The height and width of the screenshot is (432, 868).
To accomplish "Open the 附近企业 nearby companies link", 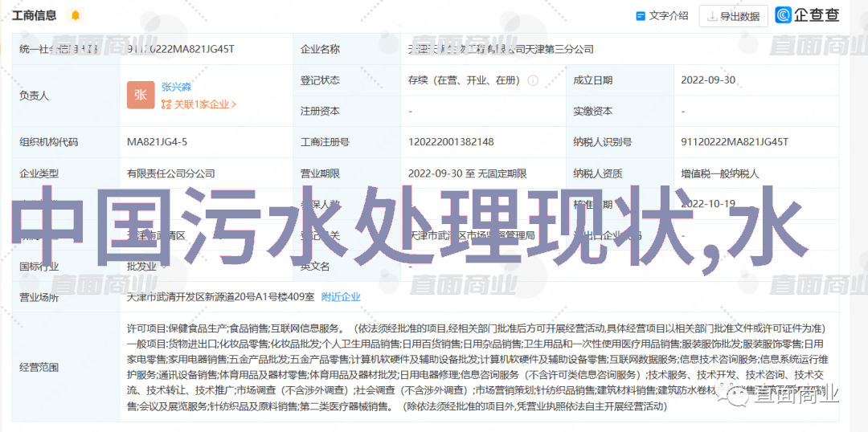I will (341, 297).
